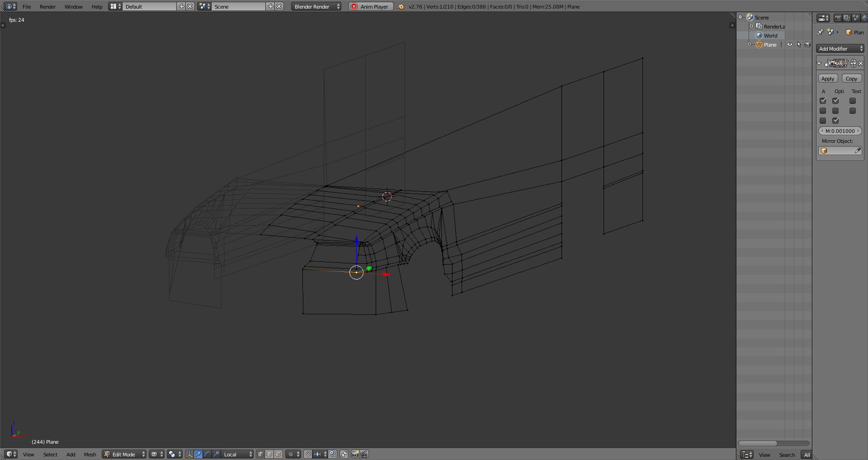Select World in the outliner

(770, 36)
